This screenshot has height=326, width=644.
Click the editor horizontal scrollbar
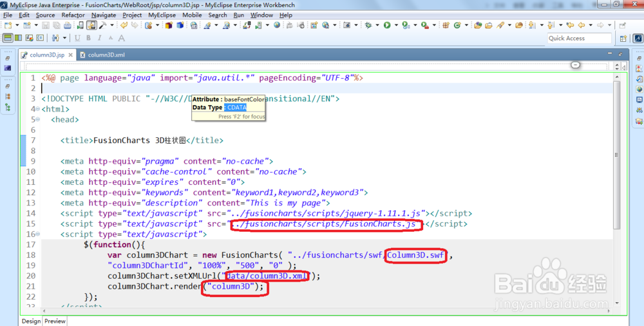pos(325,311)
